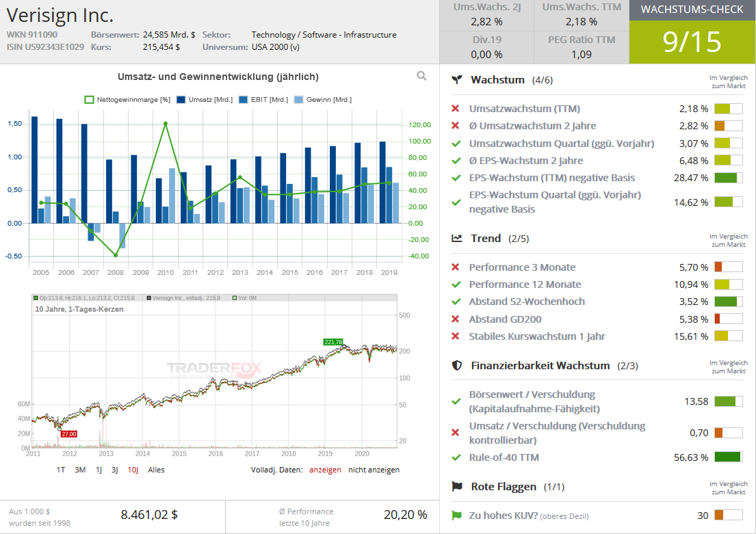Image resolution: width=756 pixels, height=534 pixels.
Task: Click the 221,78 high price marker
Action: click(x=333, y=342)
